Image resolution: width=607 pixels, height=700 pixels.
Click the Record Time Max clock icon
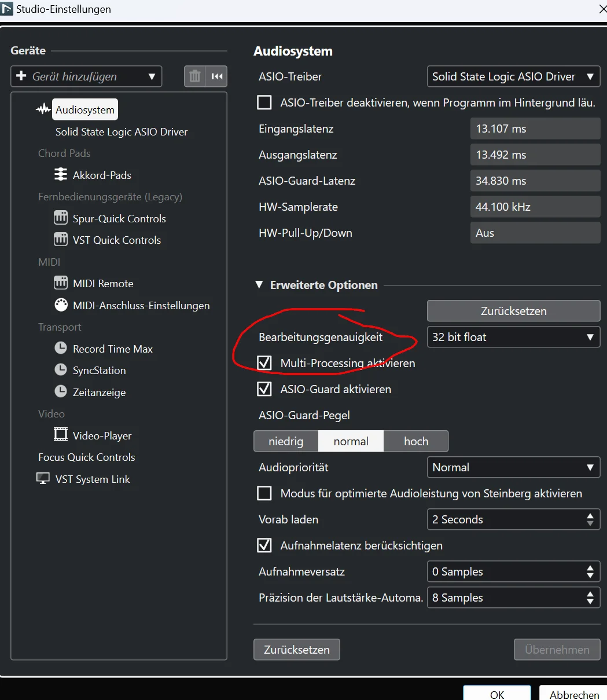coord(61,349)
